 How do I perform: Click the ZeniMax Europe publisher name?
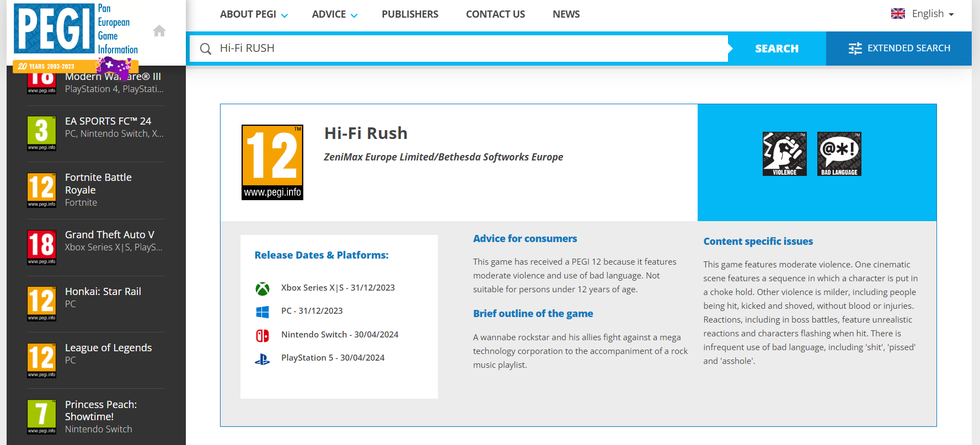[443, 157]
